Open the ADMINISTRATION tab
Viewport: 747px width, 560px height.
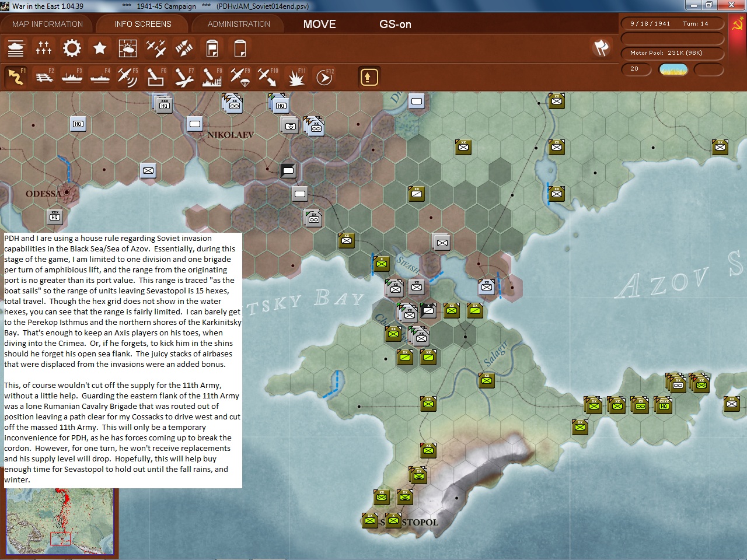click(x=239, y=24)
